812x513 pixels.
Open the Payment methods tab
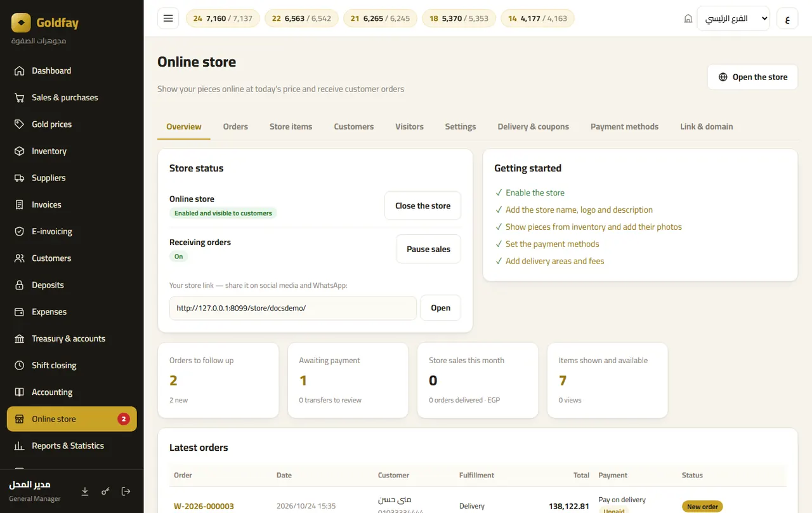[x=624, y=126]
